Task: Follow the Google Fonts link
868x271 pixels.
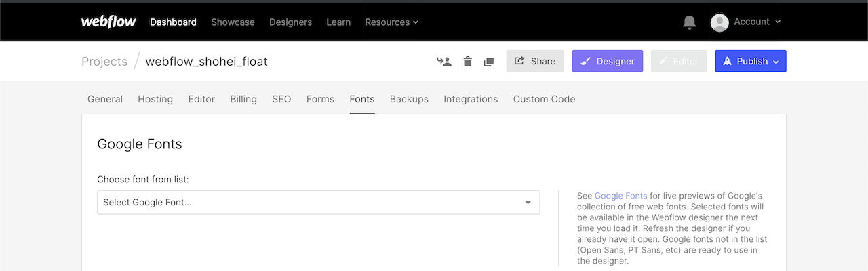Action: [x=620, y=196]
